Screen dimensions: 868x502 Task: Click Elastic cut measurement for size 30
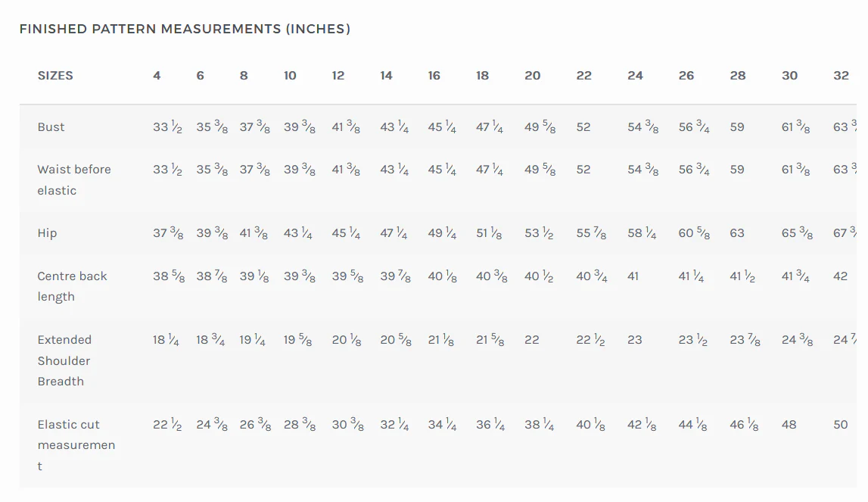pos(789,425)
